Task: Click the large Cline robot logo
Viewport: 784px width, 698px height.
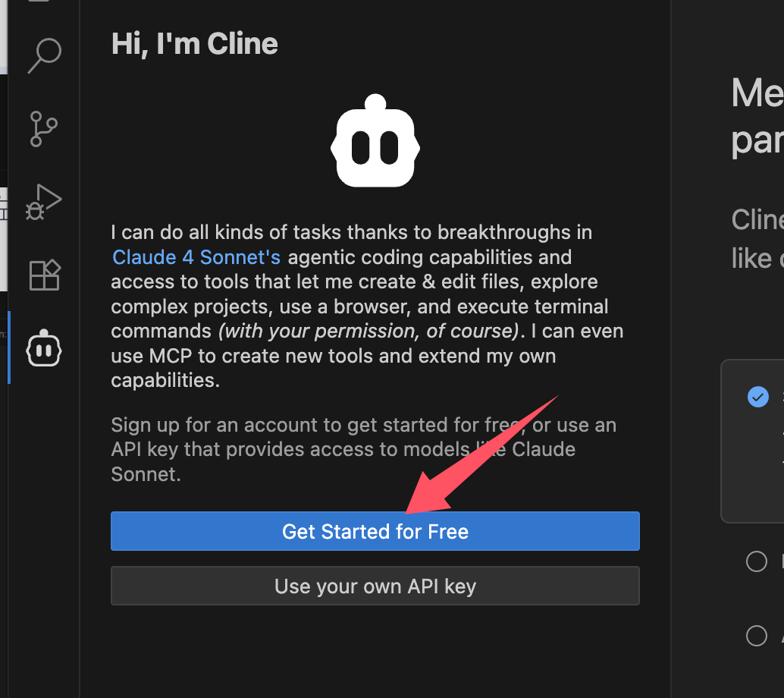Action: 375,140
